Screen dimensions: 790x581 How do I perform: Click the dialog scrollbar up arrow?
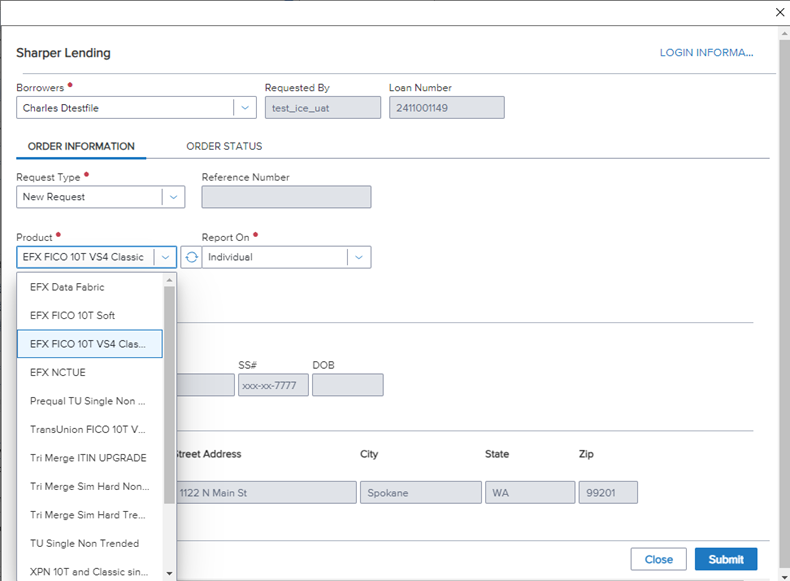pyautogui.click(x=784, y=33)
